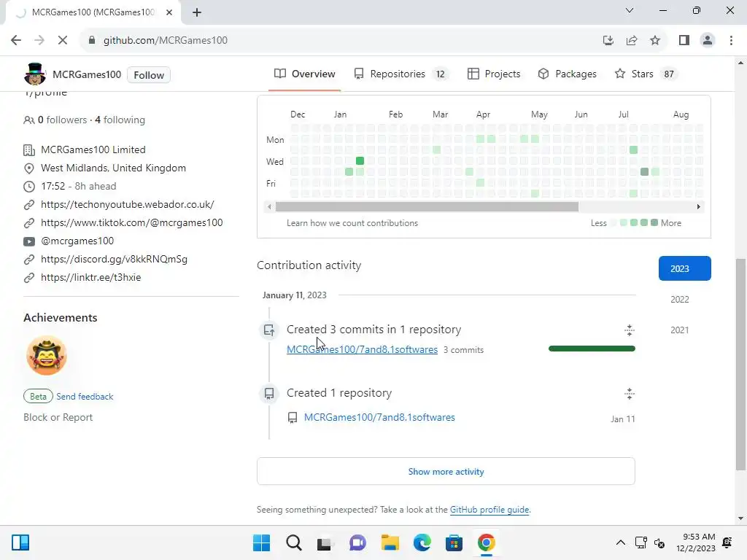Share this page via address bar icon
Image resolution: width=747 pixels, height=560 pixels.
632,41
